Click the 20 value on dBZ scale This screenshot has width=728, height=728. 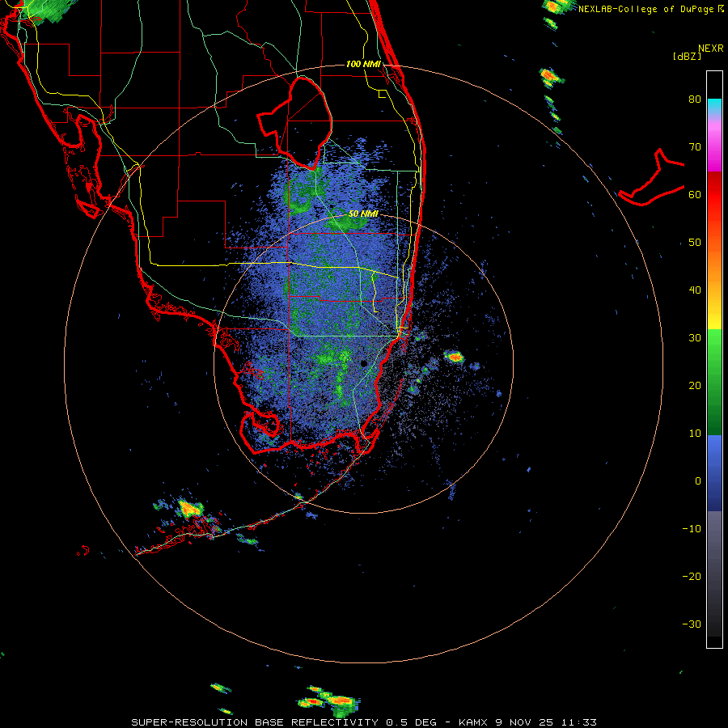pos(695,386)
